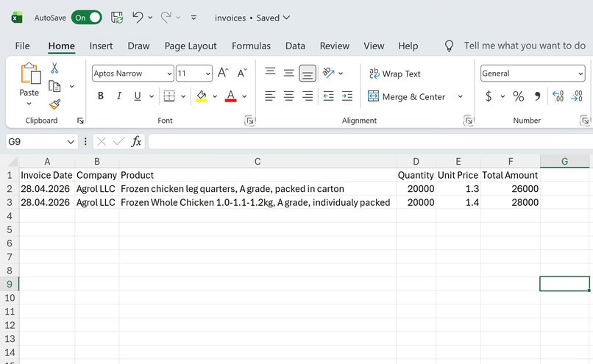Toggle Wrap Text
The height and width of the screenshot is (364, 593).
[x=395, y=74]
